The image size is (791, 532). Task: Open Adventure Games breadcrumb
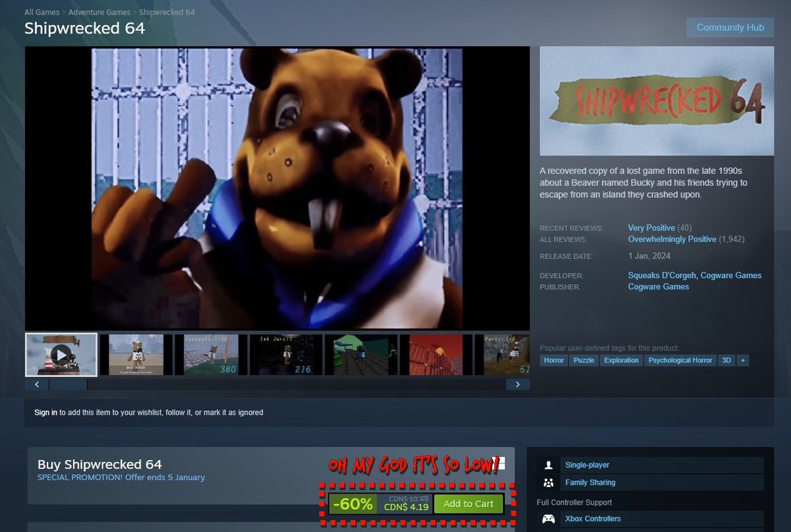[100, 13]
